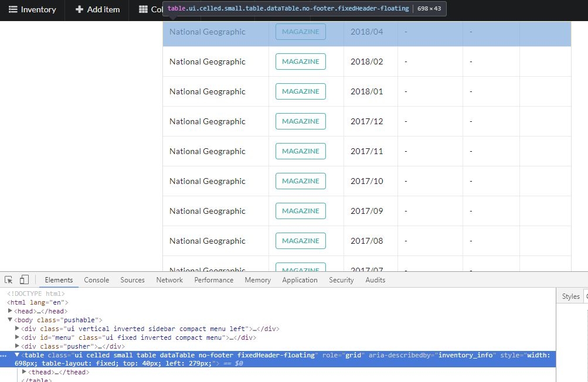Switch to the Elements tab
588x382 pixels.
(59, 280)
